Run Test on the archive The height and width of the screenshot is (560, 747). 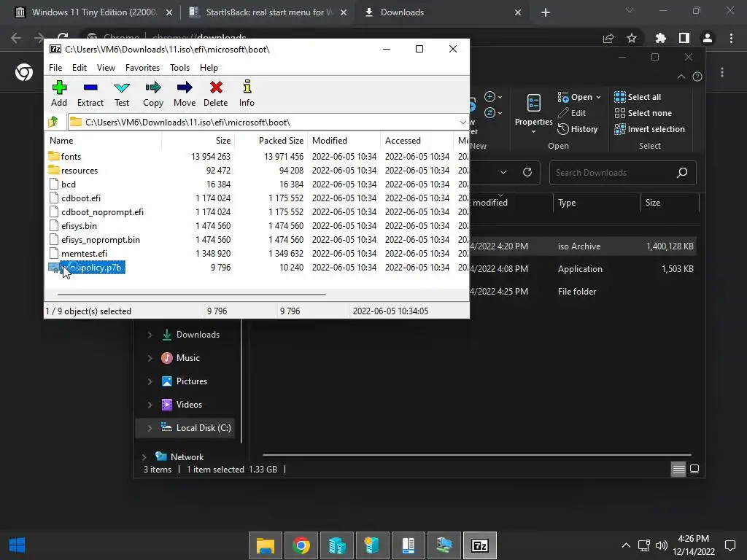[x=122, y=94]
